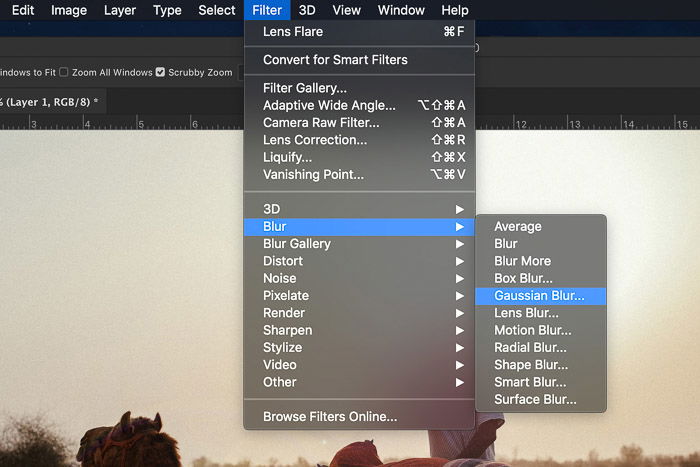Expand the Sharpen submenu

point(359,330)
